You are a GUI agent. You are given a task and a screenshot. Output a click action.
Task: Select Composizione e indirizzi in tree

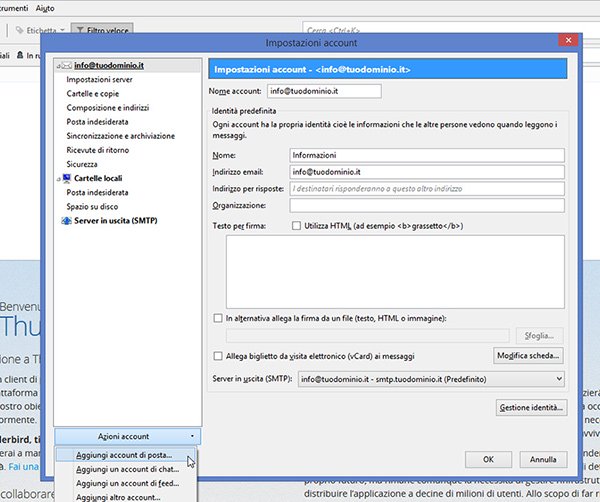(x=108, y=108)
